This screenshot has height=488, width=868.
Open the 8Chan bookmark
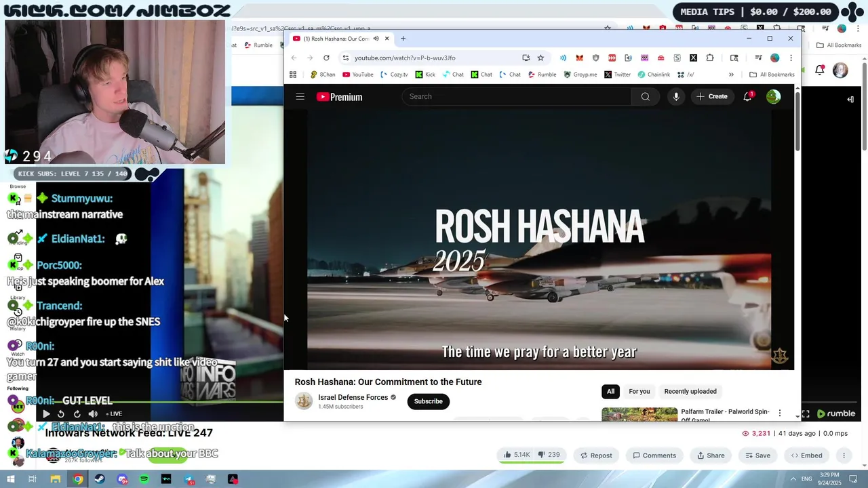coord(323,75)
